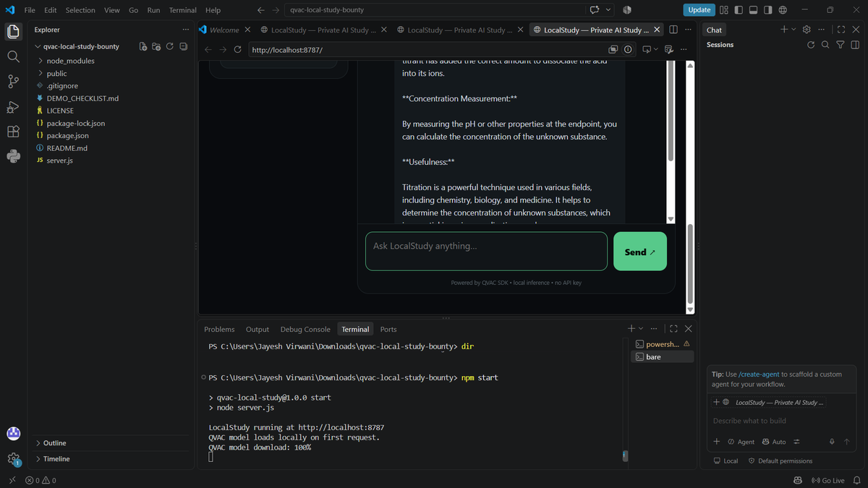The height and width of the screenshot is (488, 868).
Task: Click Go Live in status bar
Action: click(828, 480)
